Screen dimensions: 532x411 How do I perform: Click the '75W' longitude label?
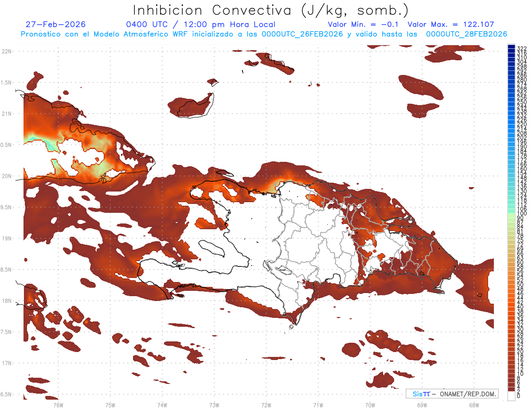coord(110,405)
